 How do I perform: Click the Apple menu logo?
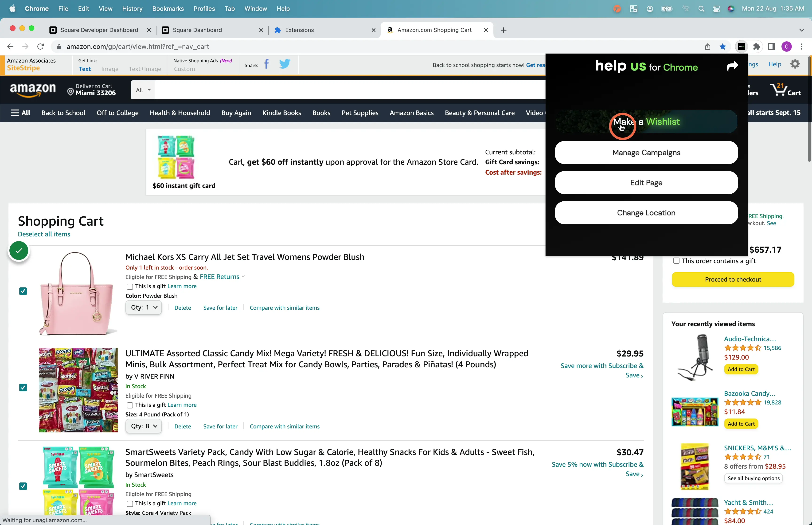pos(12,8)
